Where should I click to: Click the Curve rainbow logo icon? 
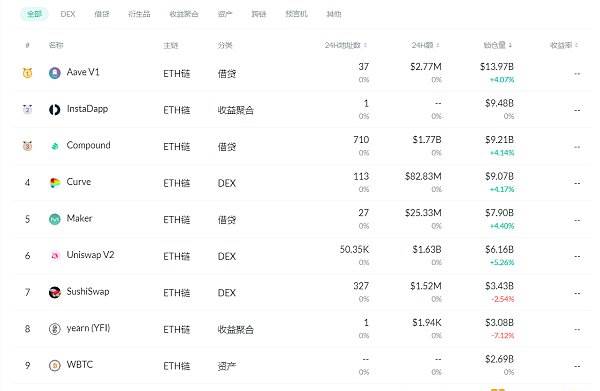click(x=55, y=182)
